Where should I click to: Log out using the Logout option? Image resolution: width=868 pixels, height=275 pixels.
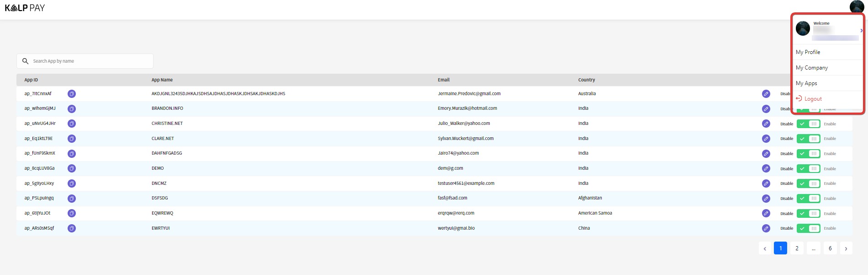(813, 99)
